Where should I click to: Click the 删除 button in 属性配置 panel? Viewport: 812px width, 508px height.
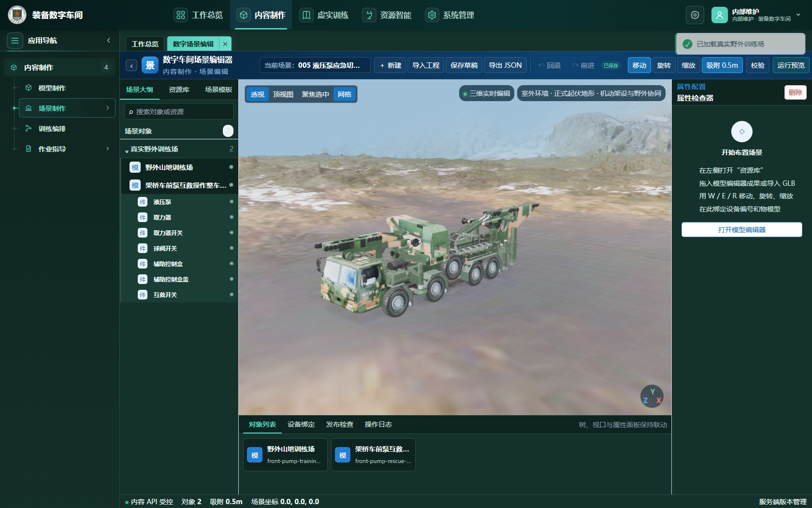(795, 92)
